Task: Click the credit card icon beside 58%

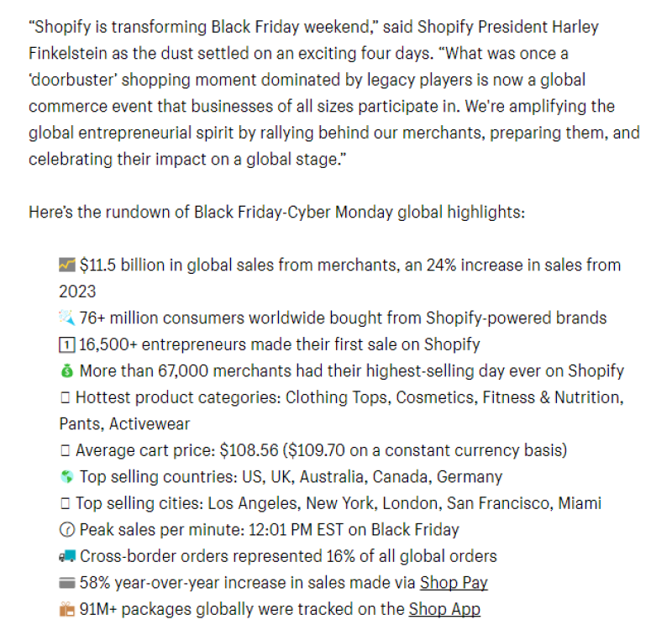Action: click(67, 583)
